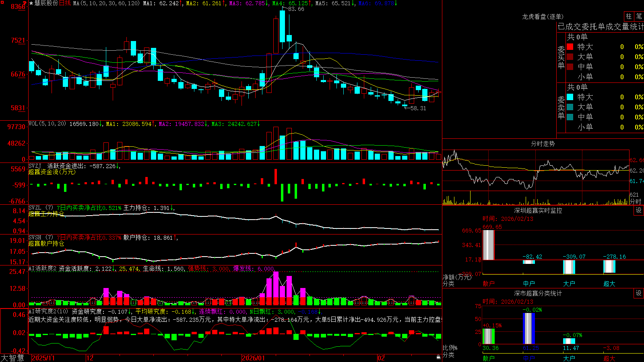Click the star icon before 慧辰股份

(x=31, y=3)
